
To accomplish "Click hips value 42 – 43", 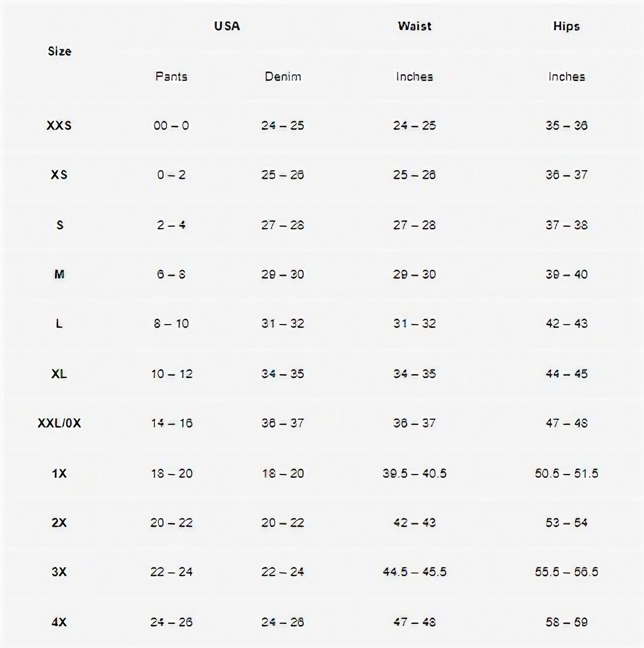I will click(566, 324).
